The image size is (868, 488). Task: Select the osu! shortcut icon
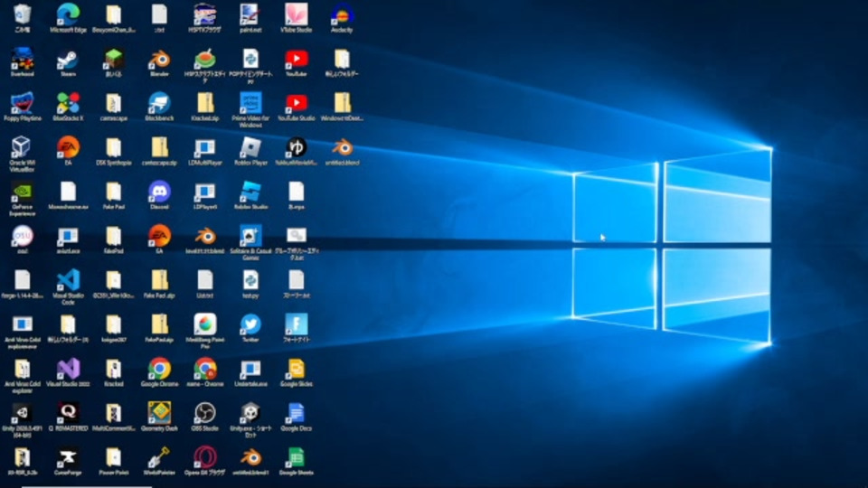click(x=22, y=236)
